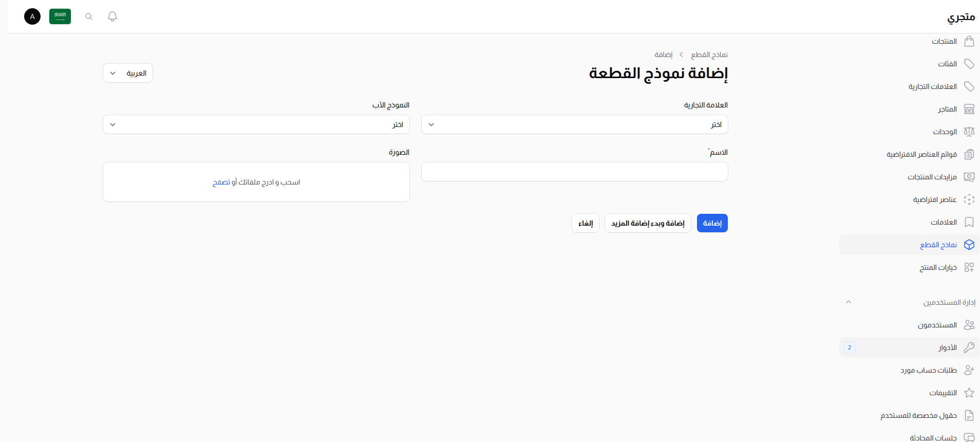The height and width of the screenshot is (442, 980).
Task: Click نماذج القطع breadcrumb link
Action: click(x=709, y=54)
